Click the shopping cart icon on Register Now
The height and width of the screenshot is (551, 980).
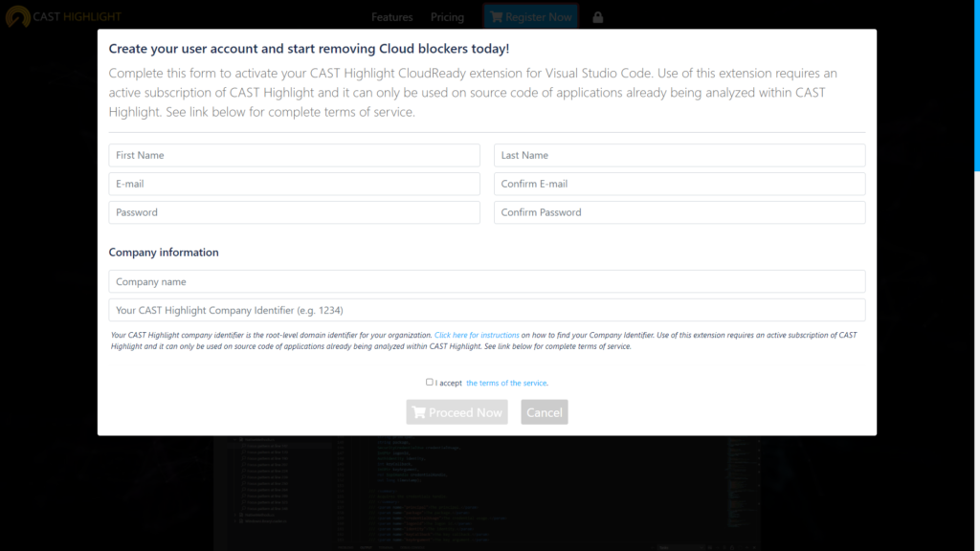click(497, 16)
